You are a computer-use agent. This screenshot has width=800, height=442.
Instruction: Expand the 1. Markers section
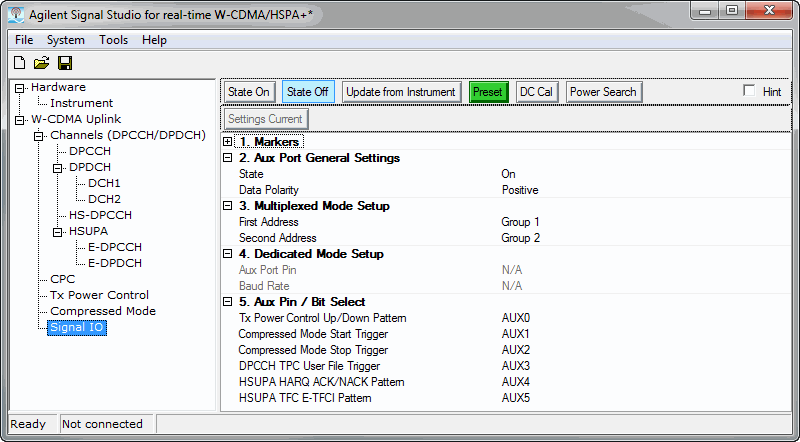coord(228,142)
